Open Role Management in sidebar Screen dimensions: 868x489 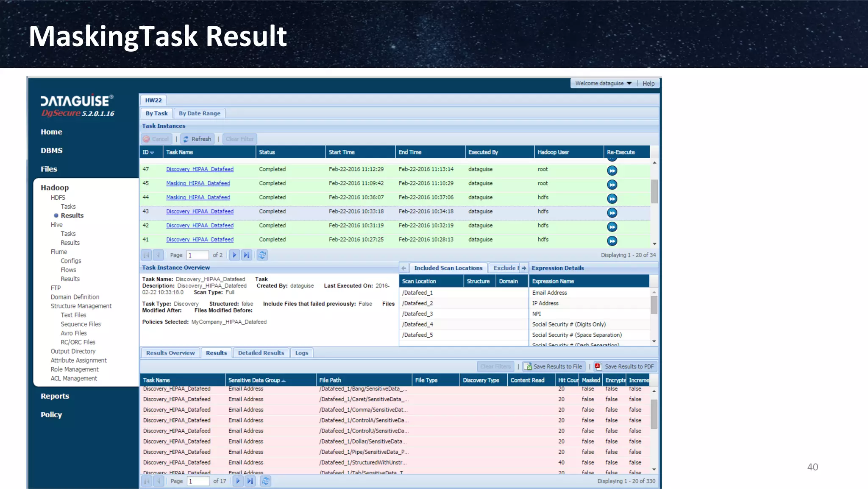click(x=75, y=369)
